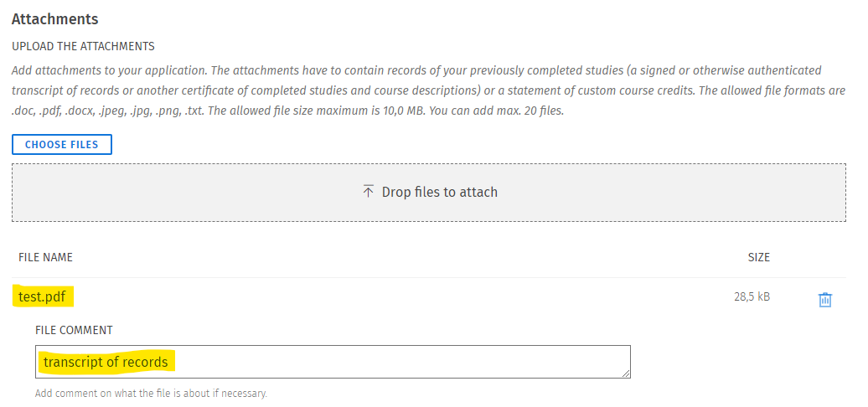Viewport: 868px width, 407px height.
Task: Click the FILE NAME column header
Action: pyautogui.click(x=45, y=257)
